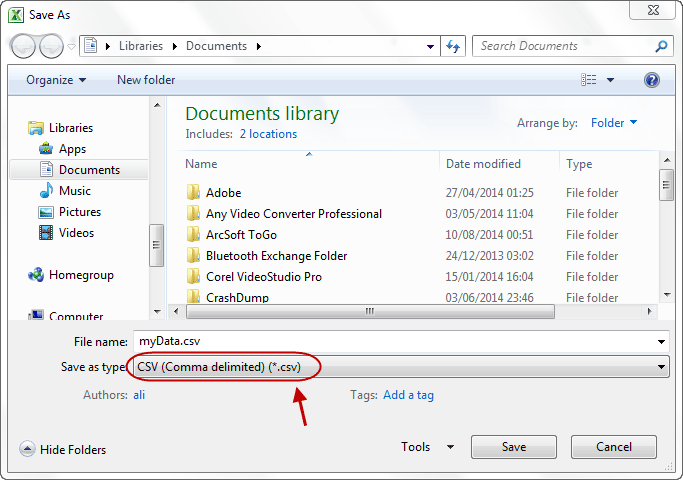This screenshot has height=480, width=683.
Task: Open the 2 locations link
Action: 268,134
